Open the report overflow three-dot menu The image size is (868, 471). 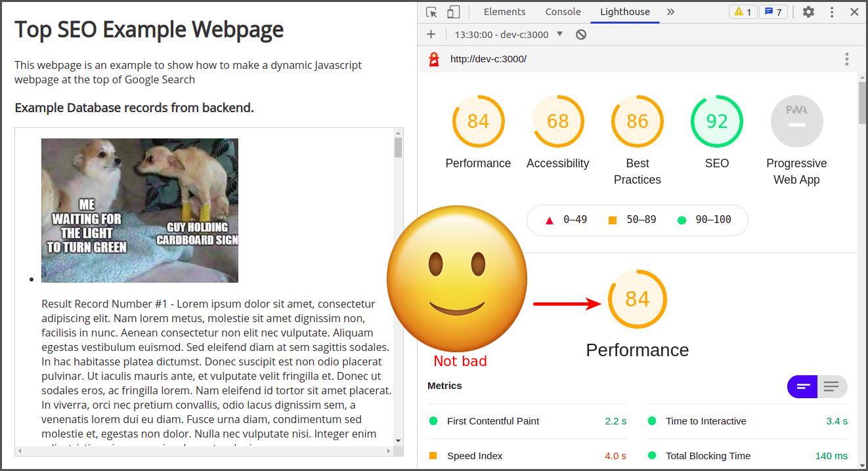coord(847,58)
